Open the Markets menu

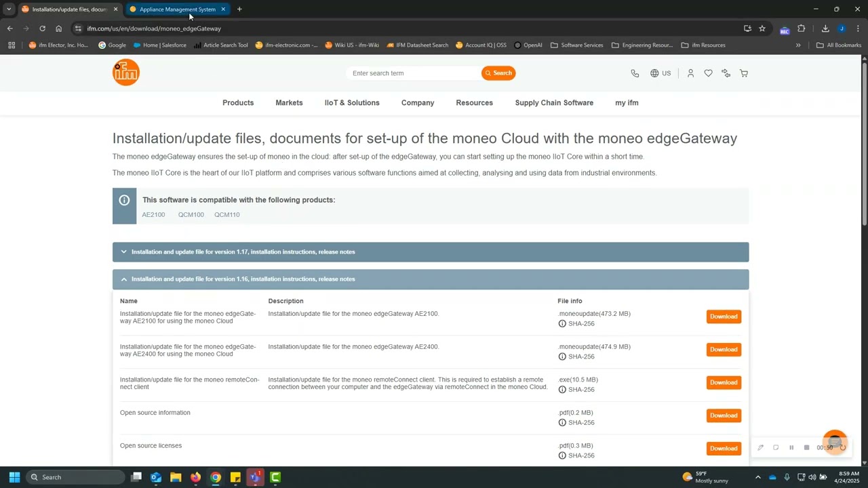click(x=289, y=103)
